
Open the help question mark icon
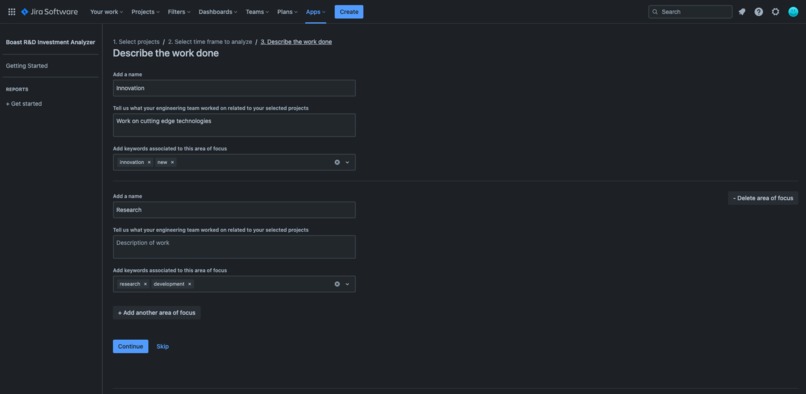coord(759,12)
